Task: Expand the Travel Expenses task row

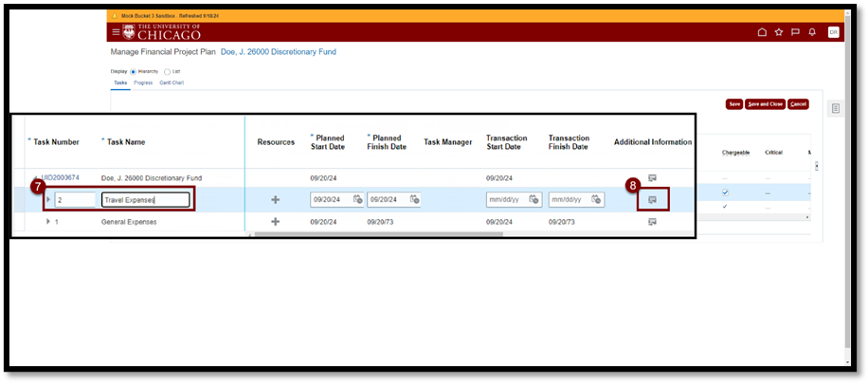Action: point(48,200)
